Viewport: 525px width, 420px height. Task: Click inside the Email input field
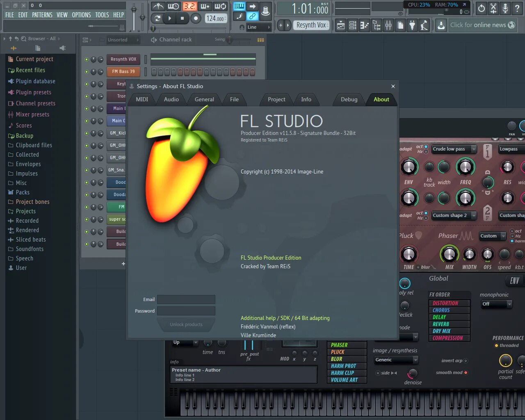point(186,299)
